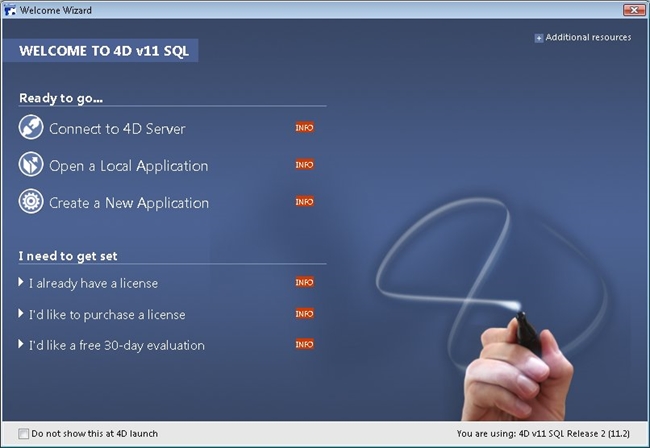Expand Additional resources plus icon

pyautogui.click(x=539, y=38)
